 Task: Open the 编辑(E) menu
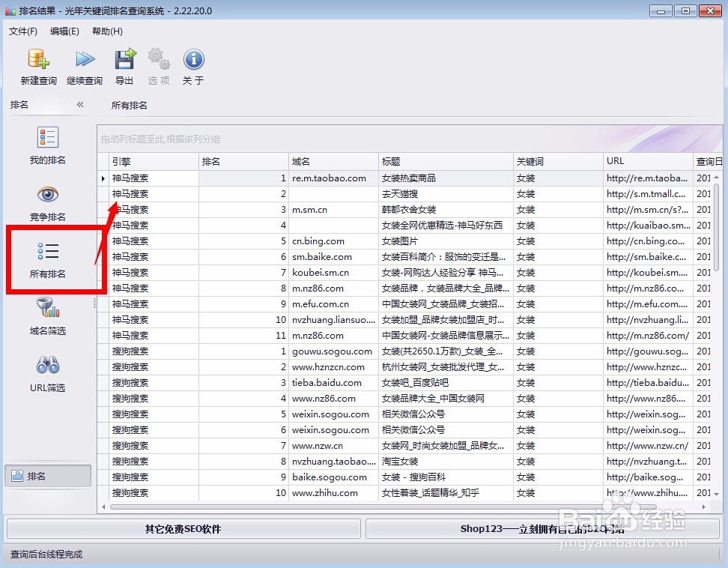pos(64,31)
